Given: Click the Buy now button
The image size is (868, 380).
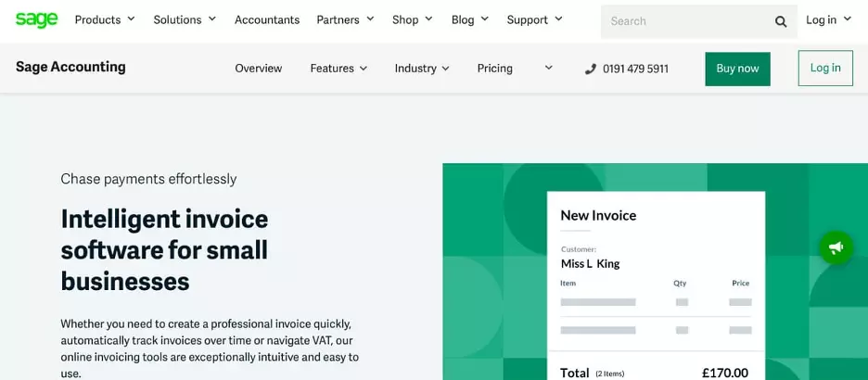Looking at the screenshot, I should pos(737,69).
